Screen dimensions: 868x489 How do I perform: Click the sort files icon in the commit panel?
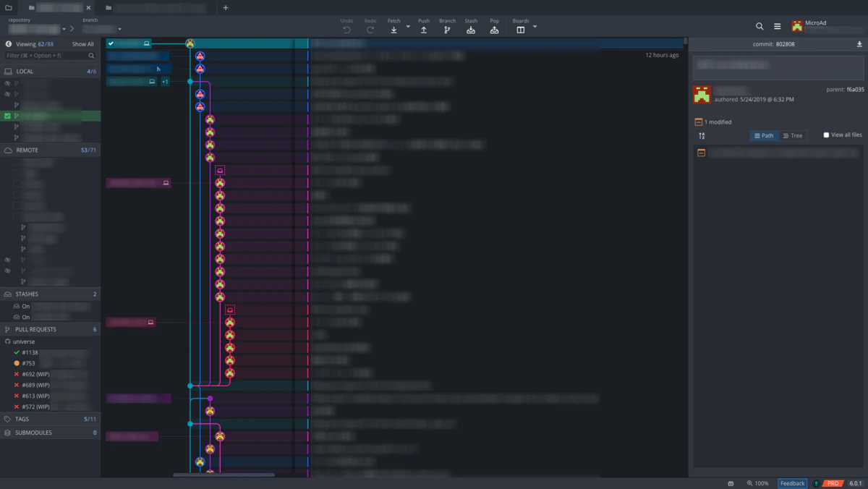pyautogui.click(x=702, y=136)
